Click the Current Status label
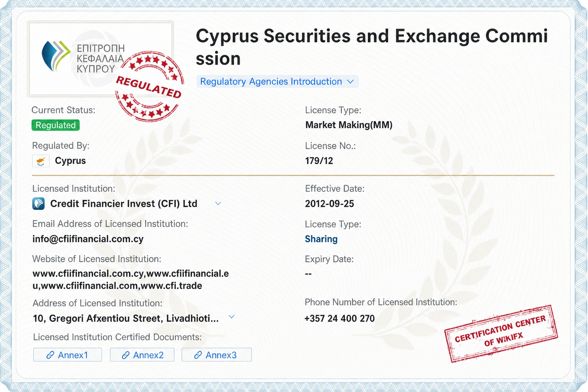The height and width of the screenshot is (392, 588). click(x=63, y=110)
